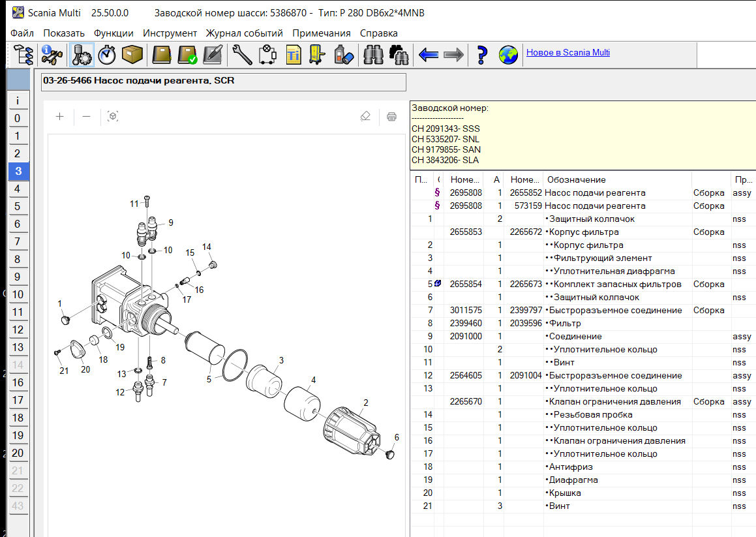Click the eraser icon above diagram
This screenshot has width=756, height=537.
[365, 116]
